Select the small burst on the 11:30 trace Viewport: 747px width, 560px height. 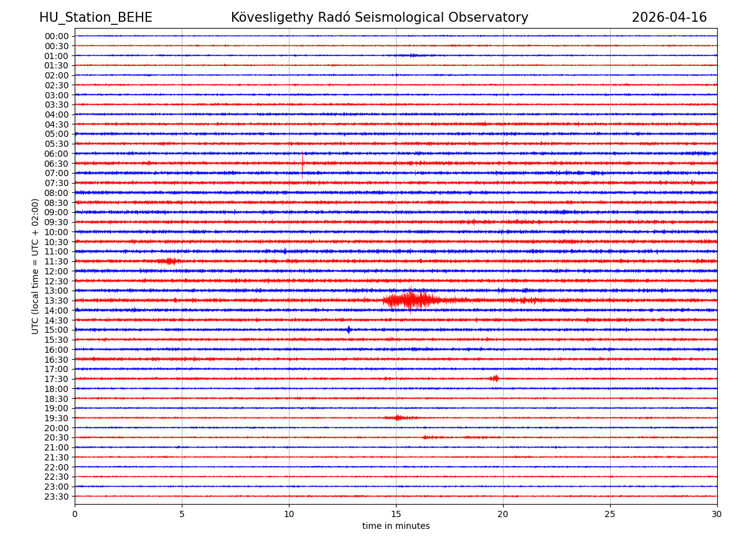(x=169, y=261)
